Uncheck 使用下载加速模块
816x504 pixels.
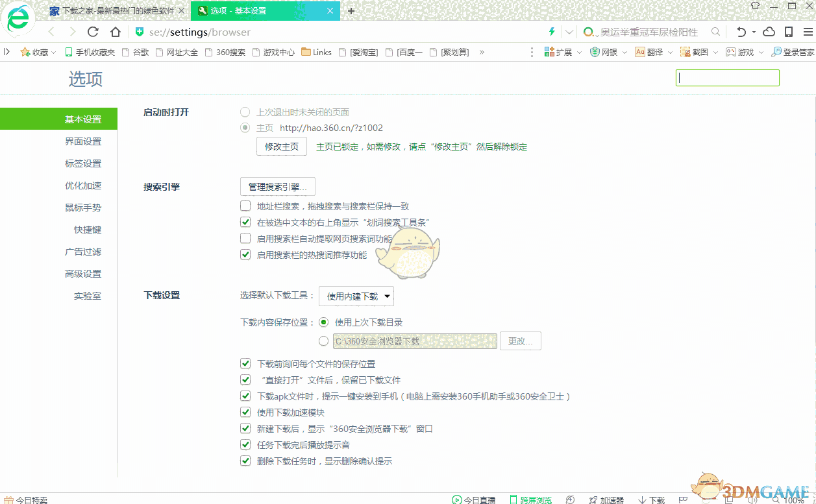(245, 412)
